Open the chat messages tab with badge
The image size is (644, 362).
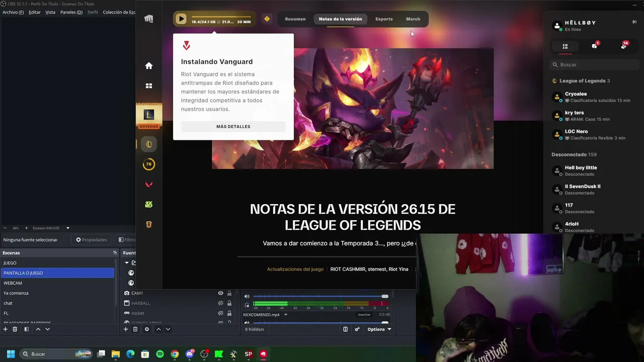click(x=595, y=46)
